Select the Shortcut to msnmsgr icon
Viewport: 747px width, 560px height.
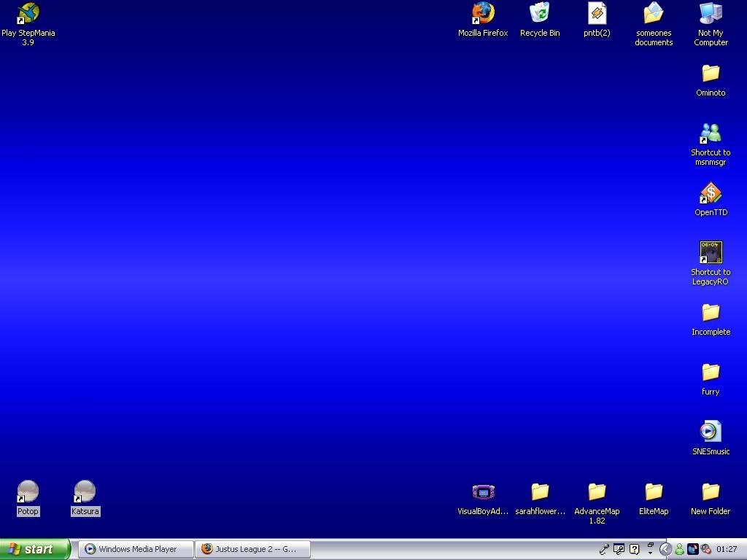(x=711, y=133)
